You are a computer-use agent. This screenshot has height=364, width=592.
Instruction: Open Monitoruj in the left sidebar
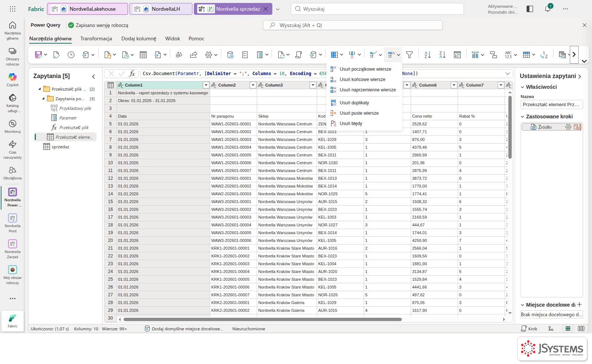(x=13, y=126)
